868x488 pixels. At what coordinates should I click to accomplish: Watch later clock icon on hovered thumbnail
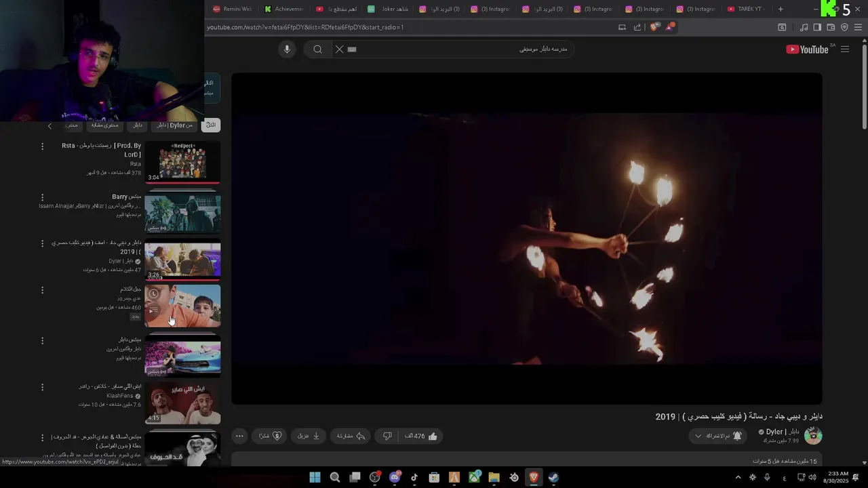[x=154, y=293]
